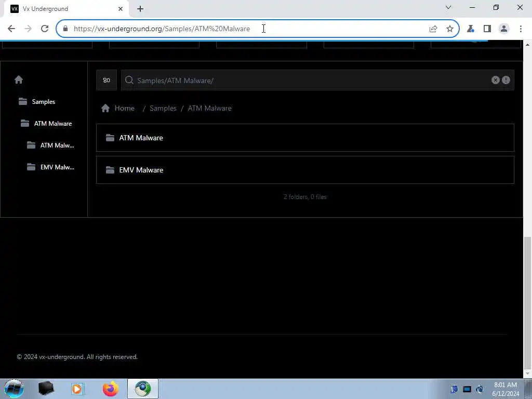Open the Chrome profile avatar
The height and width of the screenshot is (399, 532).
504,29
